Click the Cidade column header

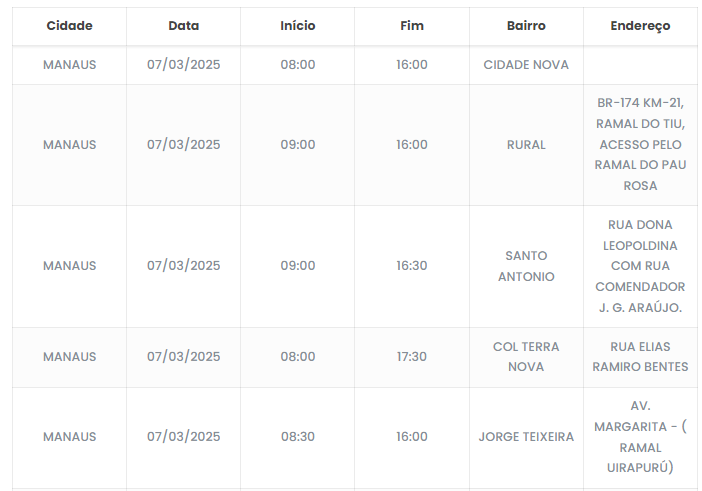pyautogui.click(x=69, y=26)
